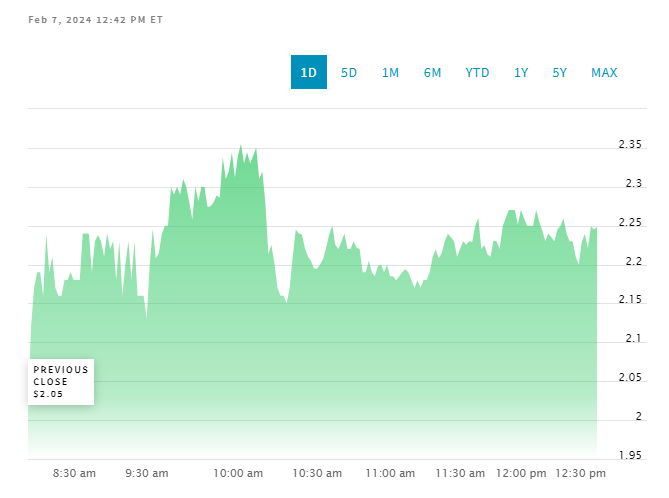669x498 pixels.
Task: Click the timestamp Feb 7, 2024 12:42 PM ET
Action: tap(96, 20)
